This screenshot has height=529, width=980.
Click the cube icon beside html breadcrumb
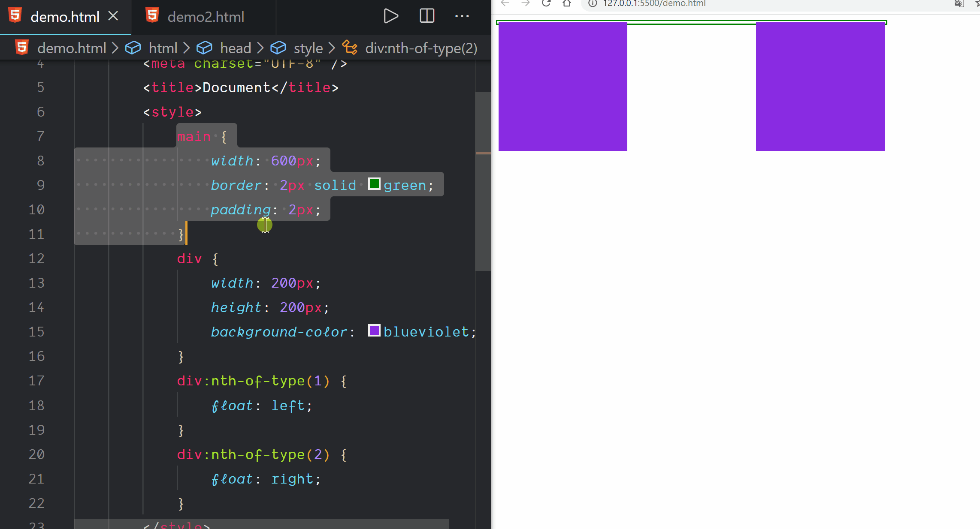coord(133,48)
